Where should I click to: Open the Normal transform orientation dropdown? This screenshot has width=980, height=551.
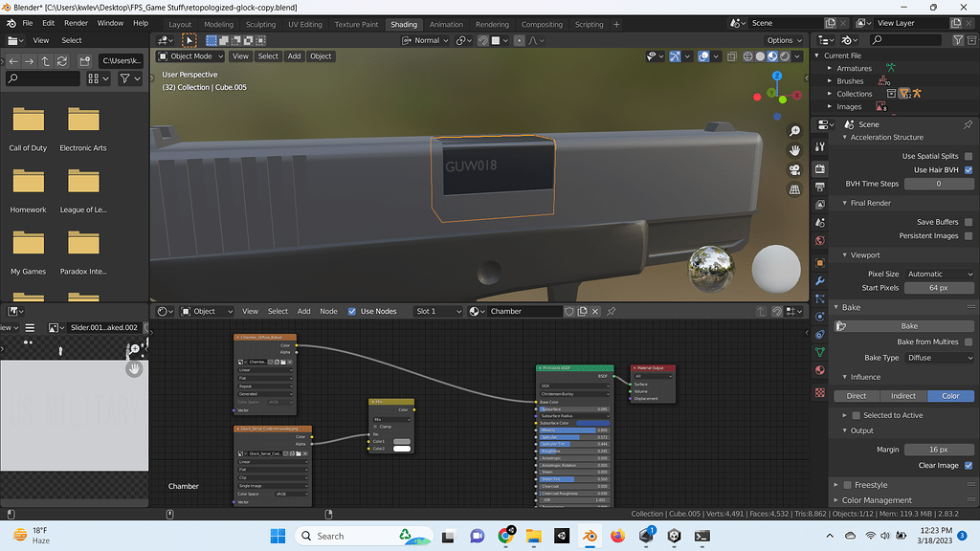(x=425, y=40)
